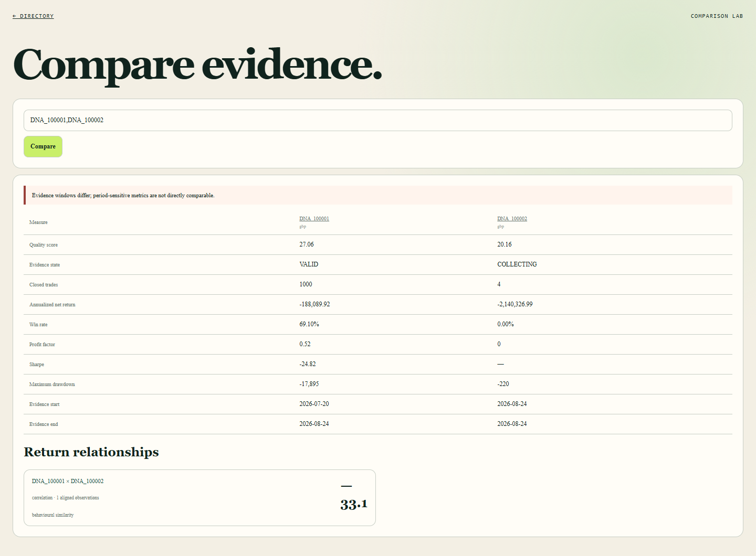Click the Evidence end row label
This screenshot has width=756, height=556.
(44, 424)
